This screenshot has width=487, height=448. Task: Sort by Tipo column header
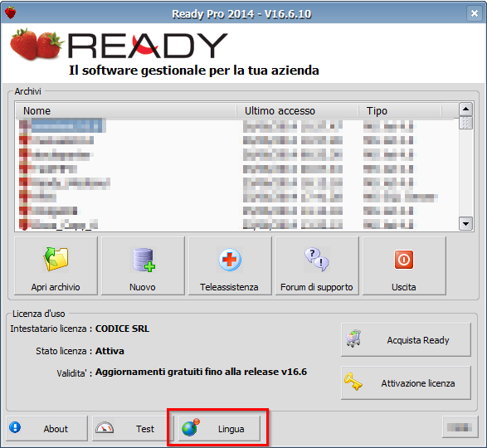pos(400,111)
